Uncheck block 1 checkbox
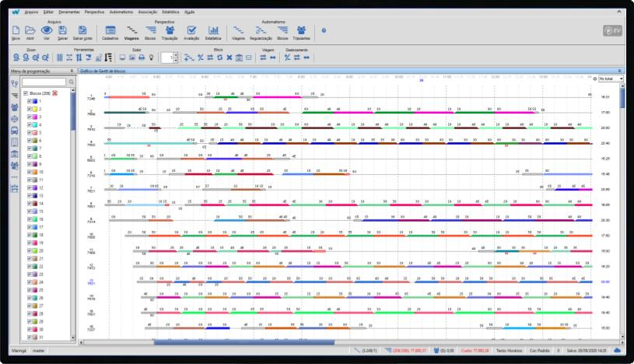The image size is (634, 364). click(29, 101)
